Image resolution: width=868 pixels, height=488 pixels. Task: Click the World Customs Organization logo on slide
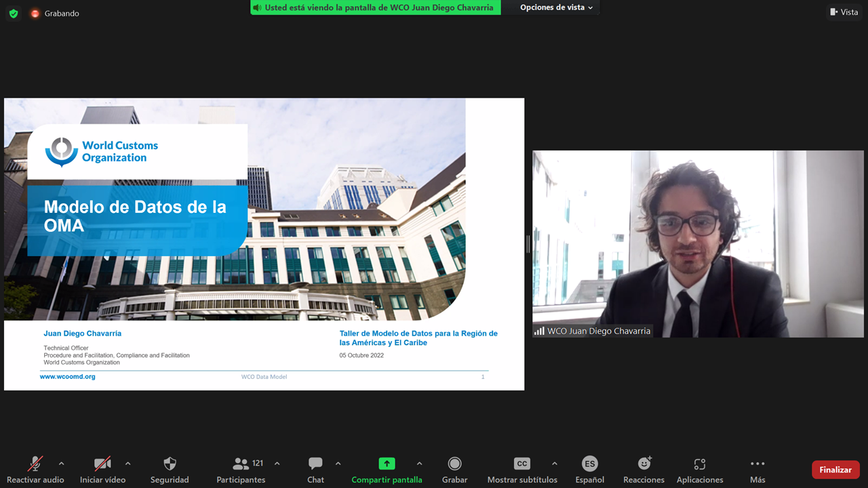click(x=102, y=152)
